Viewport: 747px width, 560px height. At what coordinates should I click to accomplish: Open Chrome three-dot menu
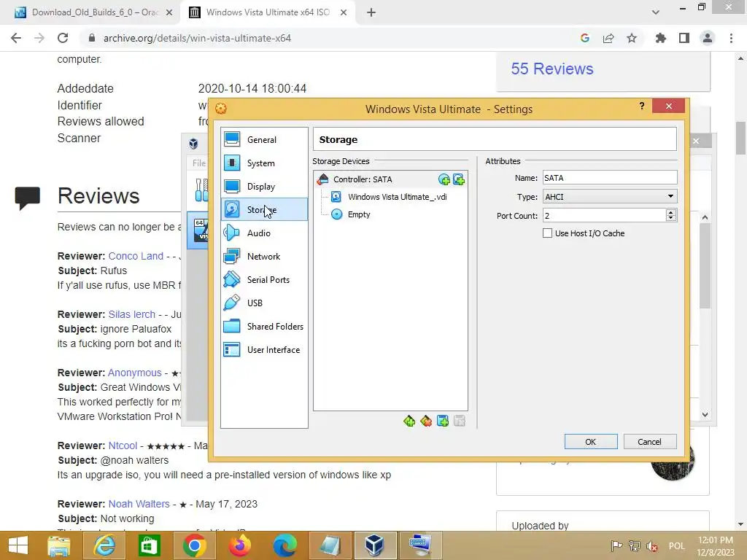731,38
